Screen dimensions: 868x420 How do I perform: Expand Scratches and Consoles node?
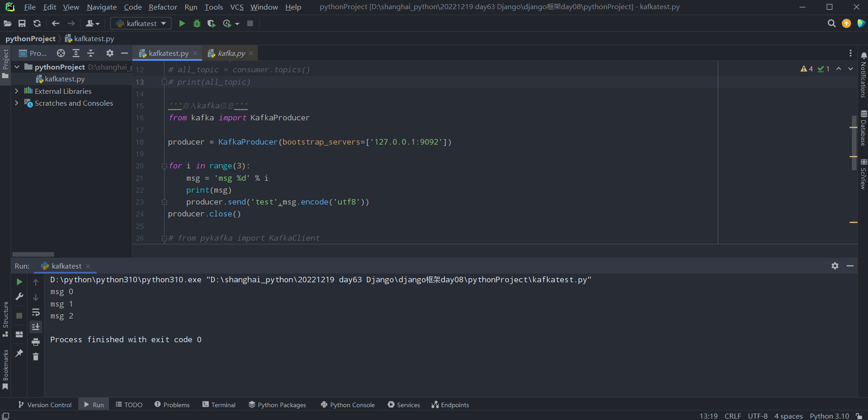pos(17,103)
